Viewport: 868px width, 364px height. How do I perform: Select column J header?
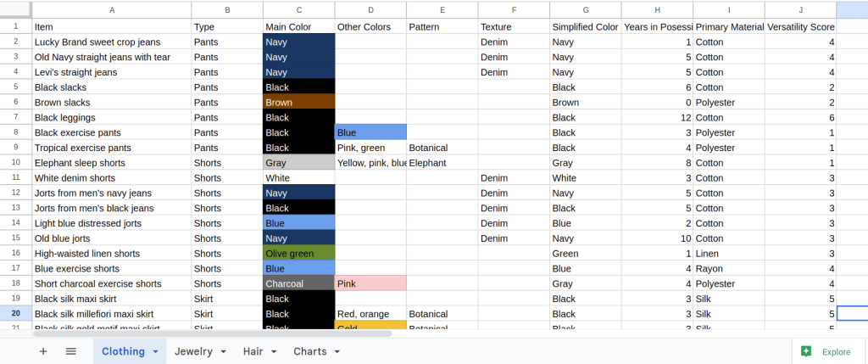[x=800, y=9]
